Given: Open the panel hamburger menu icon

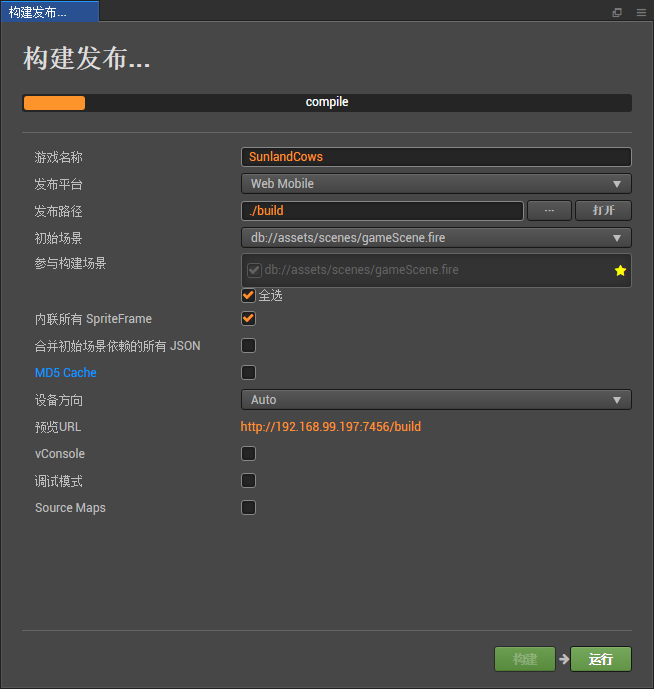Looking at the screenshot, I should click(x=641, y=12).
